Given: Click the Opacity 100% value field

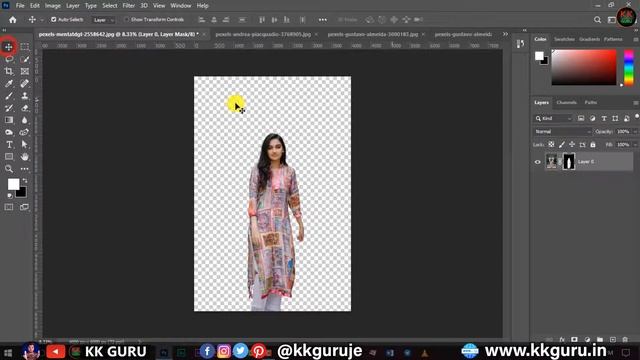Looking at the screenshot, I should click(x=623, y=131).
